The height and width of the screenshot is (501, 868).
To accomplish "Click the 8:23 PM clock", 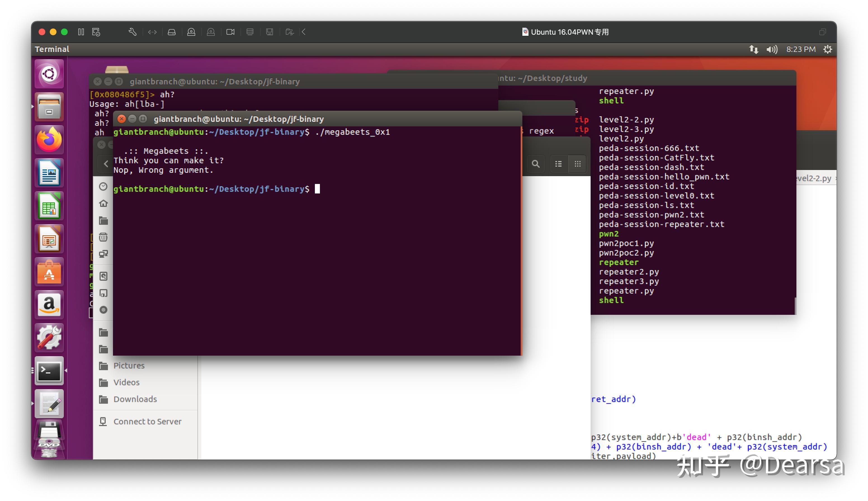I will (801, 49).
